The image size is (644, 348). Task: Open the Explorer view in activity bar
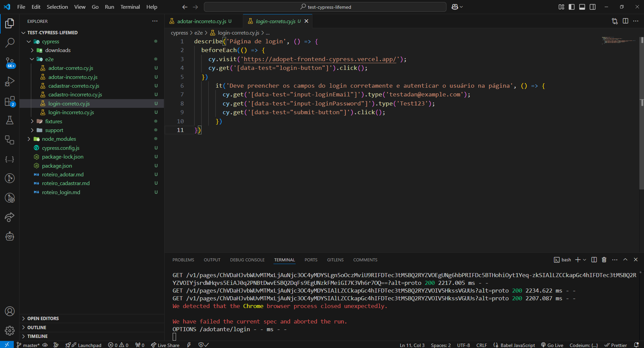pos(10,23)
